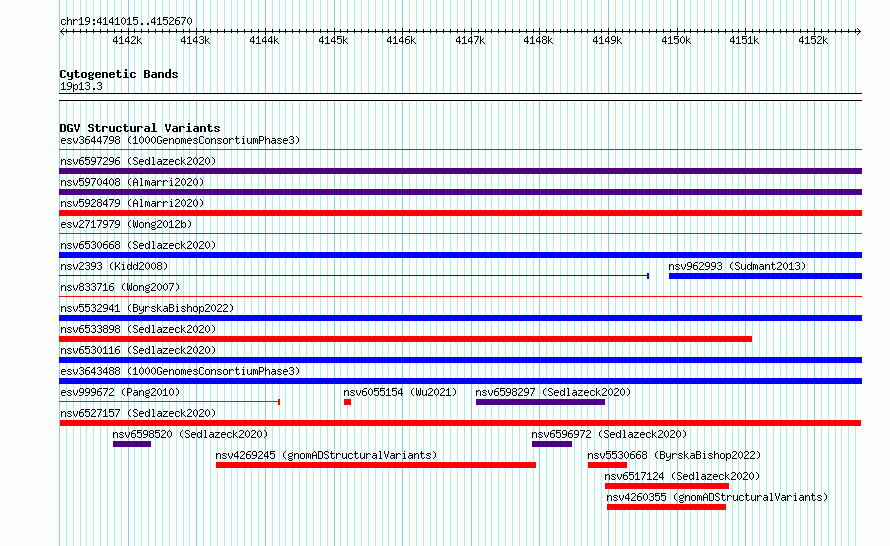This screenshot has width=890, height=546.
Task: Open esv2717979 (Wong2012b) variant label
Action: [x=126, y=224]
